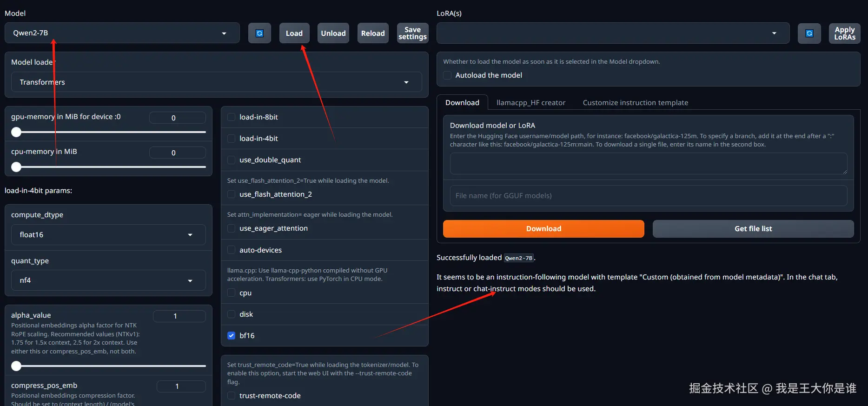Open the LoRA(s) selection dropdown
Image resolution: width=868 pixels, height=406 pixels.
pos(613,33)
